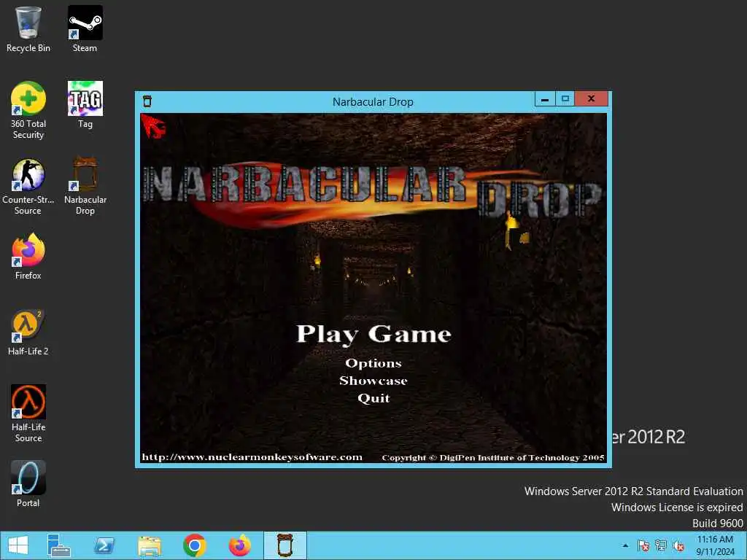Click the DigiPen copyright text
Viewport: 747px width, 560px height.
(493, 458)
